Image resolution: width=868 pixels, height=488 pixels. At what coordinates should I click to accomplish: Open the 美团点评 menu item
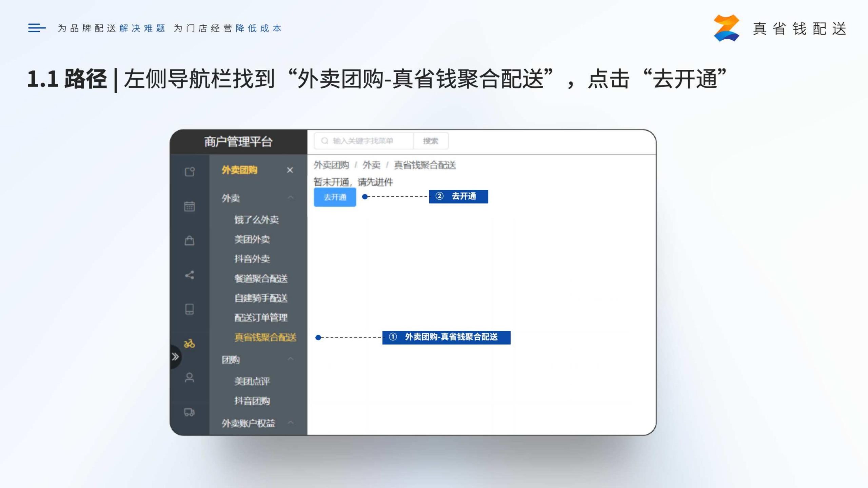[252, 381]
